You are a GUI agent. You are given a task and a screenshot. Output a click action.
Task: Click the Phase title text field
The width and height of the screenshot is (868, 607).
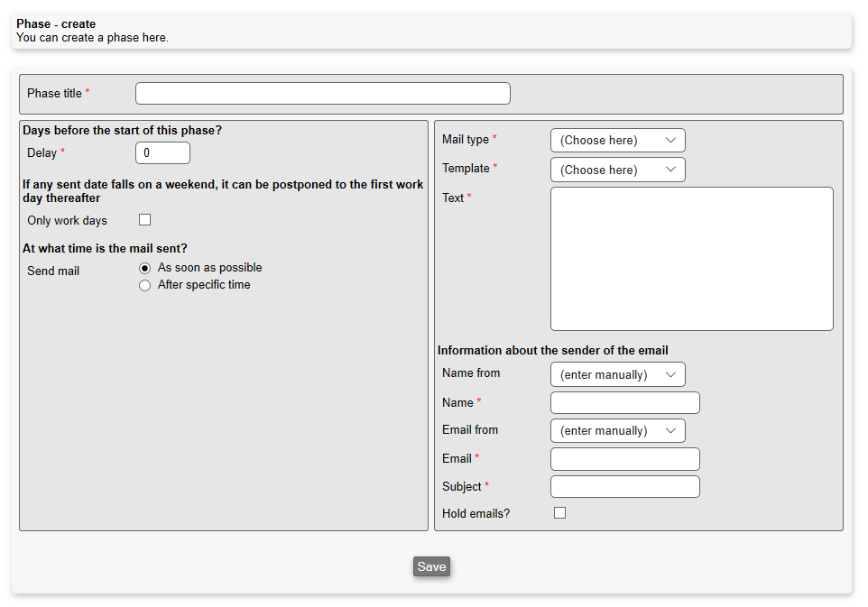(x=322, y=94)
